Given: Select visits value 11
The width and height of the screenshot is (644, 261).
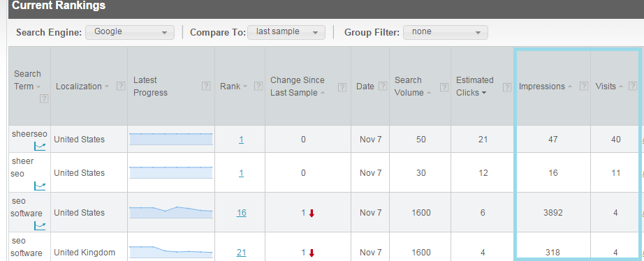Looking at the screenshot, I should coord(615,173).
